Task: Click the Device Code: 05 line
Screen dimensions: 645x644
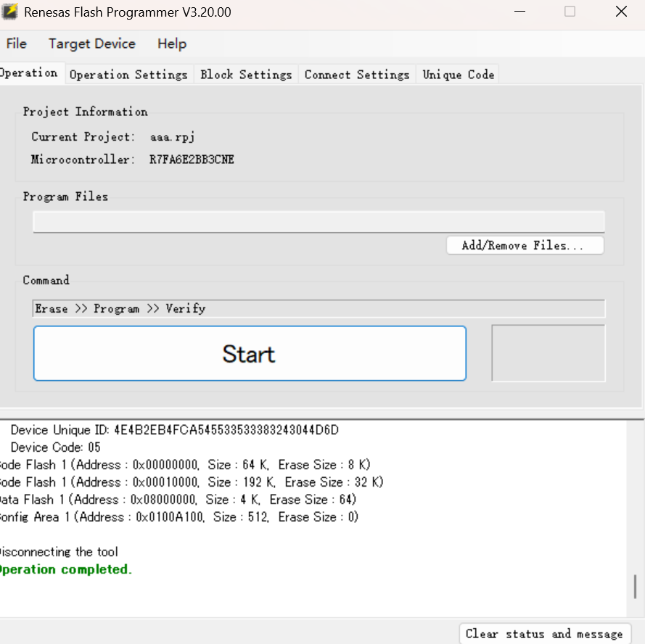Action: pyautogui.click(x=56, y=447)
